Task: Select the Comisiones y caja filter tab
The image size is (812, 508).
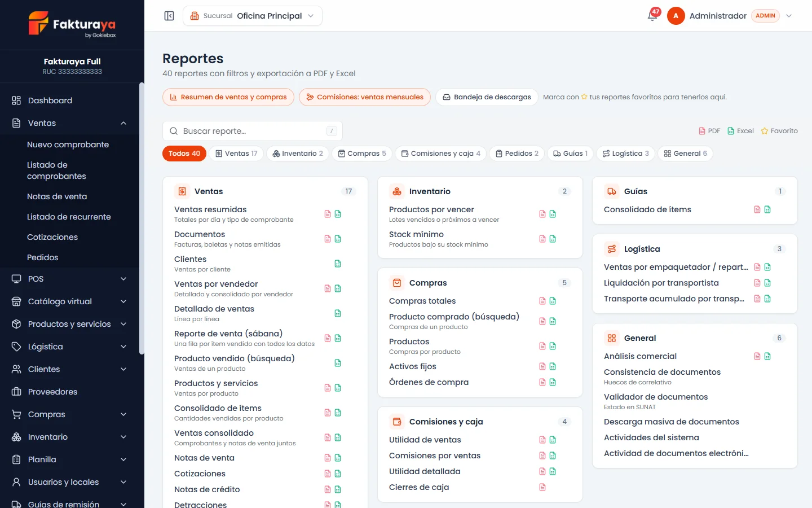Action: (441, 154)
